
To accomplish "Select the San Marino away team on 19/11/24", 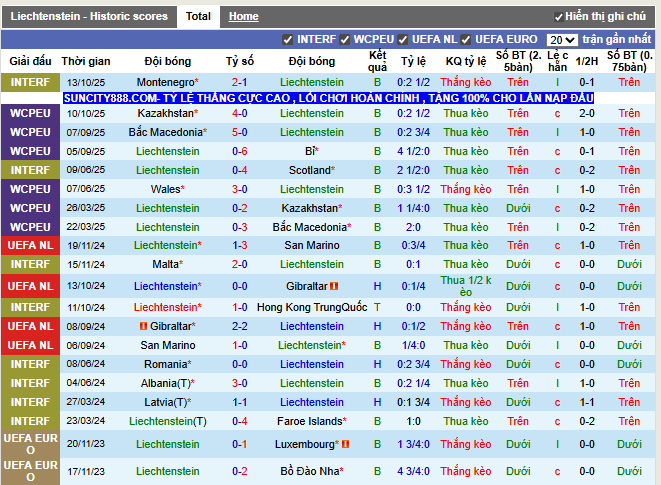I will pyautogui.click(x=312, y=245).
